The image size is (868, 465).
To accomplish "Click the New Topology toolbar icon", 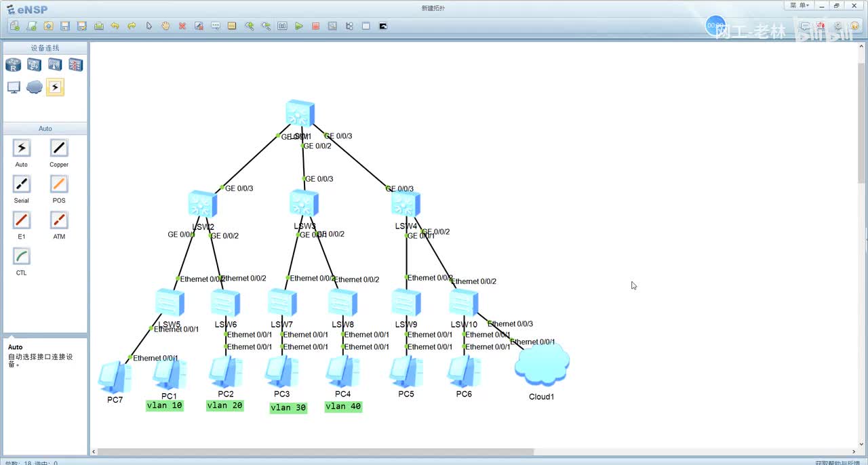I will pos(15,26).
